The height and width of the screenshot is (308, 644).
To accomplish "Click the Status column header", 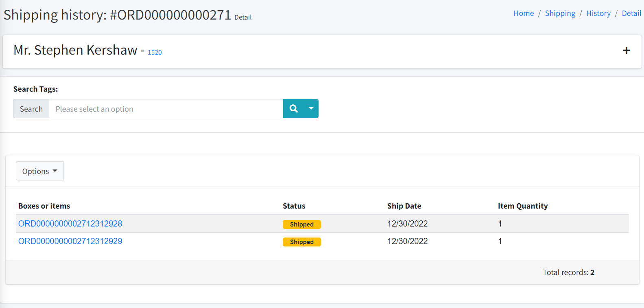I will click(294, 206).
